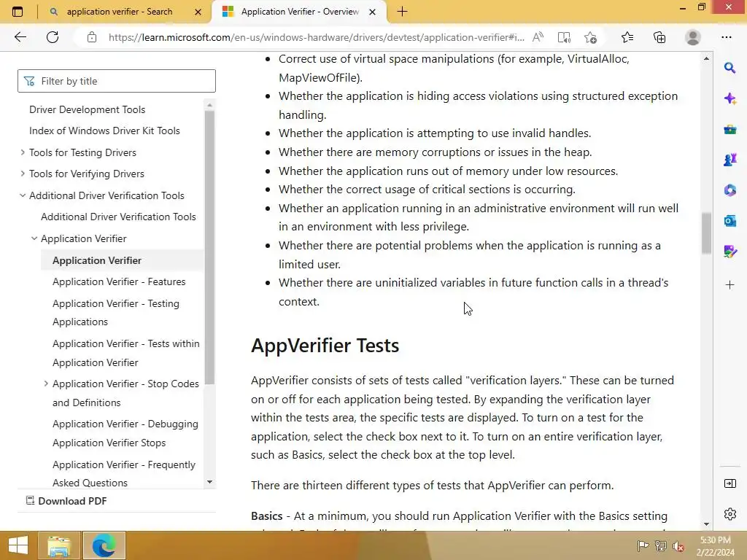Open Microsoft 365 sidebar icon
Viewport: 747px width, 560px height.
(729, 190)
